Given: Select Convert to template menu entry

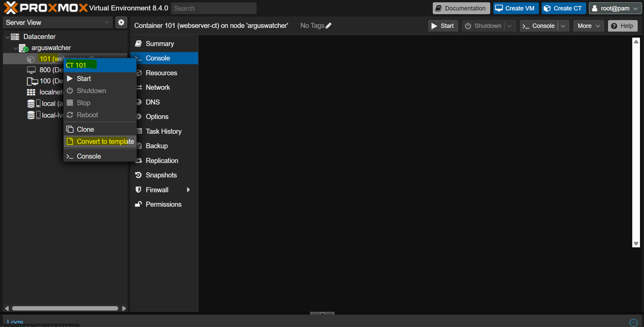Looking at the screenshot, I should tap(100, 141).
